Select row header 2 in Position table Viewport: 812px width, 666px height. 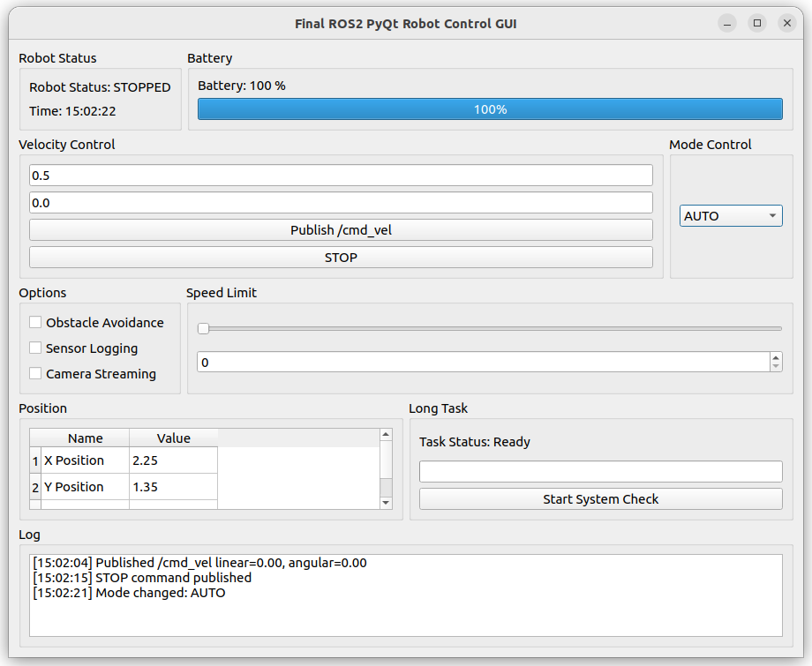(x=35, y=487)
